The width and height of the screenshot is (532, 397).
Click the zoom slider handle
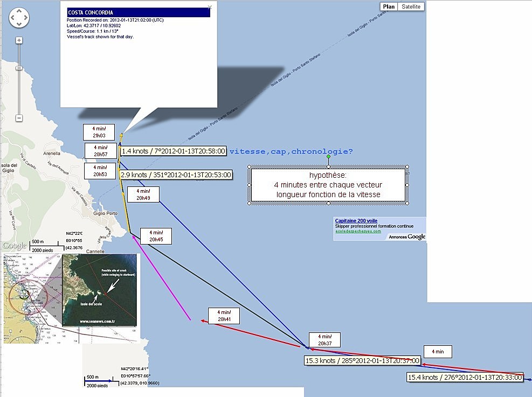click(x=19, y=68)
